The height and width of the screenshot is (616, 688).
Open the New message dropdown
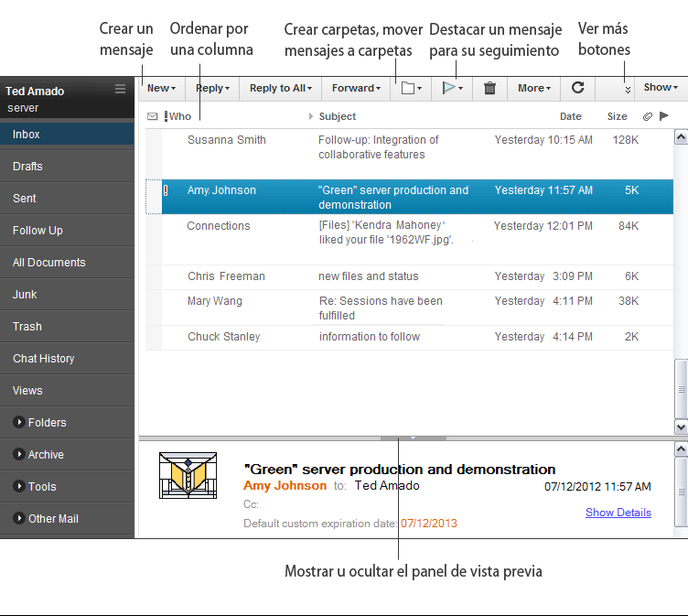point(162,88)
